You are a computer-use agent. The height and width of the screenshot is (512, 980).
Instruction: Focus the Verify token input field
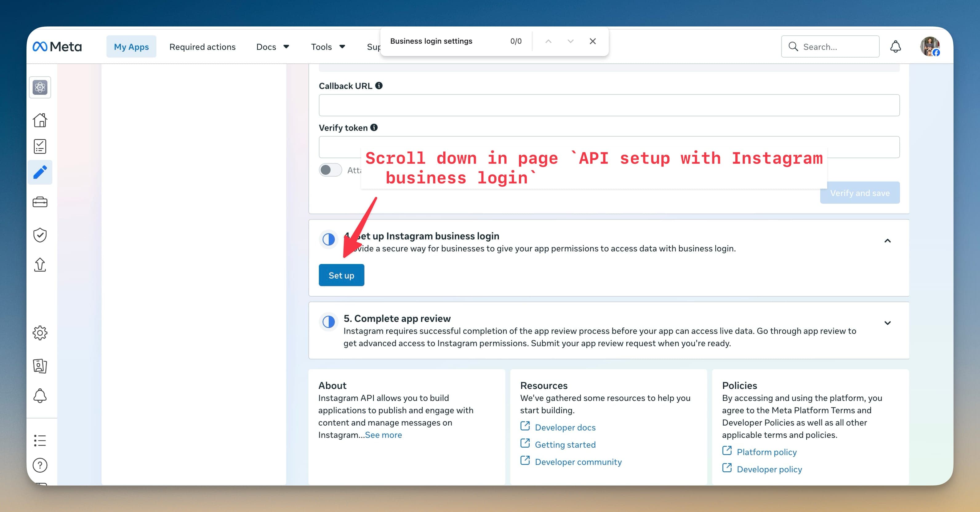[x=609, y=147]
